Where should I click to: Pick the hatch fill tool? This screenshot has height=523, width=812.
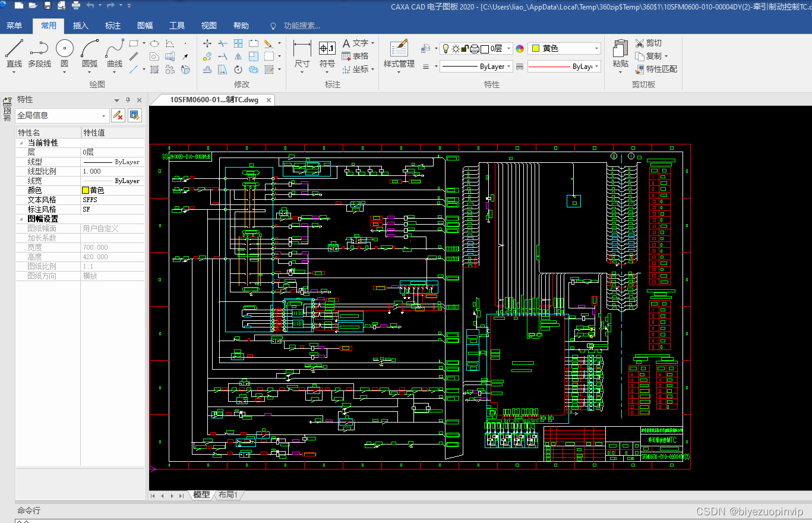coord(154,70)
